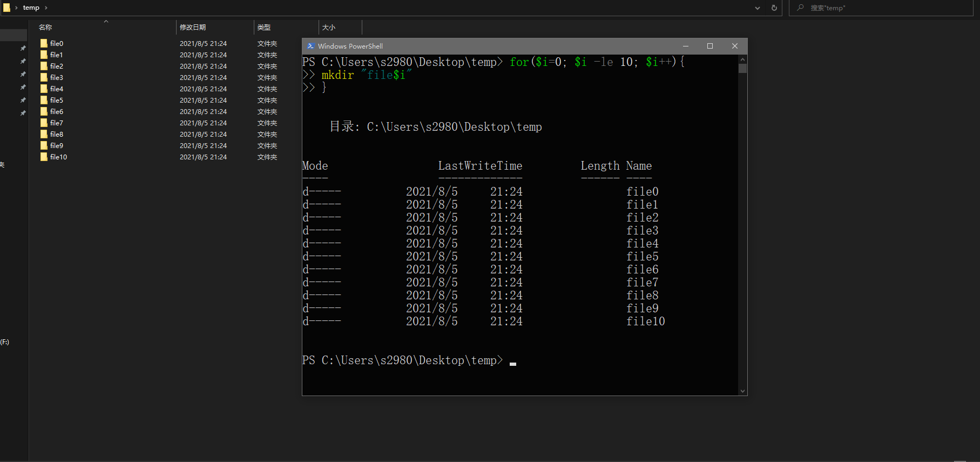
Task: Click the refresh button in address bar
Action: point(774,8)
